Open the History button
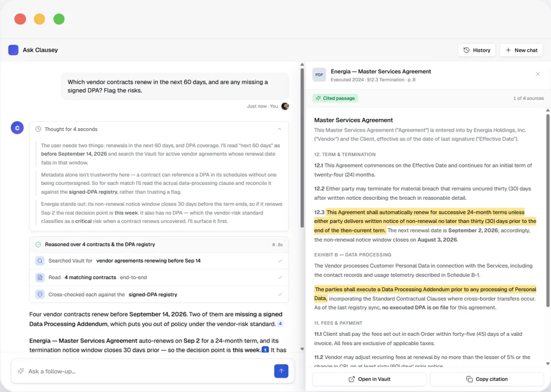 477,50
